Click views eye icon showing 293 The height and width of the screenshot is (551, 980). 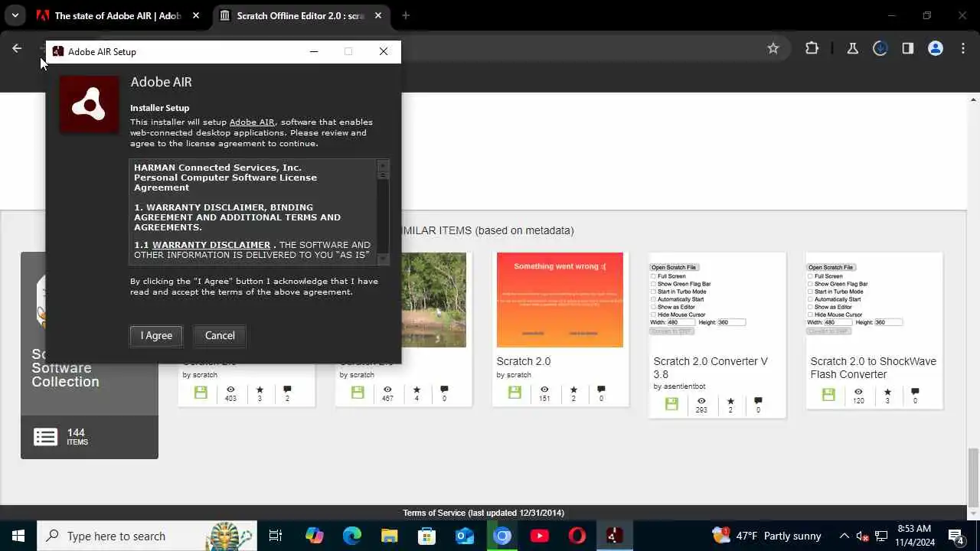[x=701, y=401]
